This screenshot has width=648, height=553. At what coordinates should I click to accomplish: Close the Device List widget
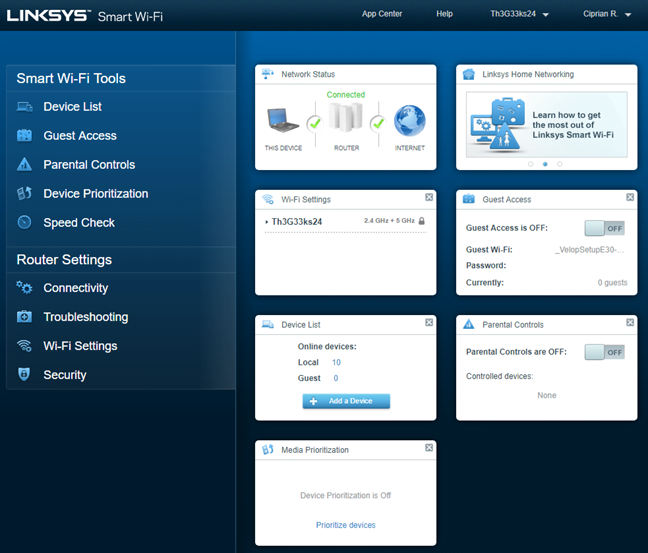(429, 322)
